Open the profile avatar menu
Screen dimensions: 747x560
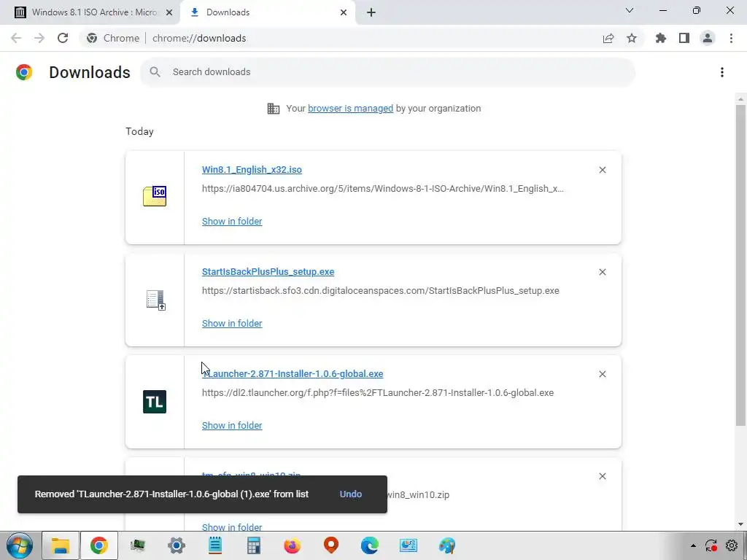708,38
